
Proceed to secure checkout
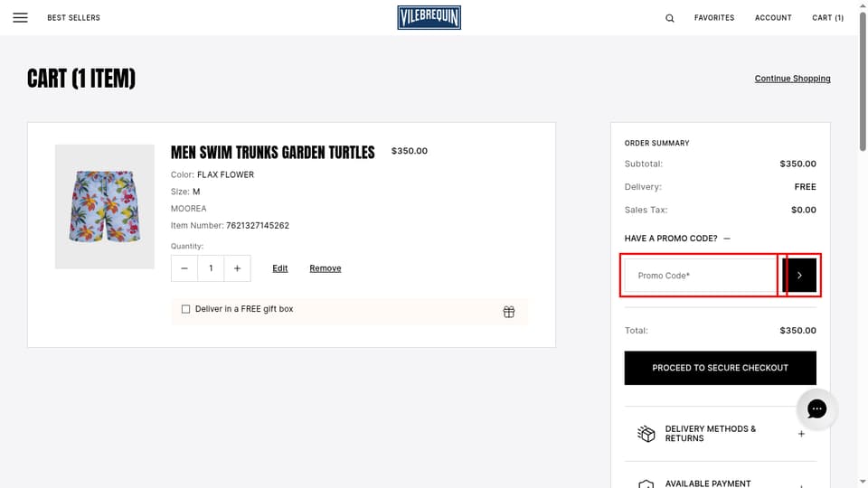721,368
